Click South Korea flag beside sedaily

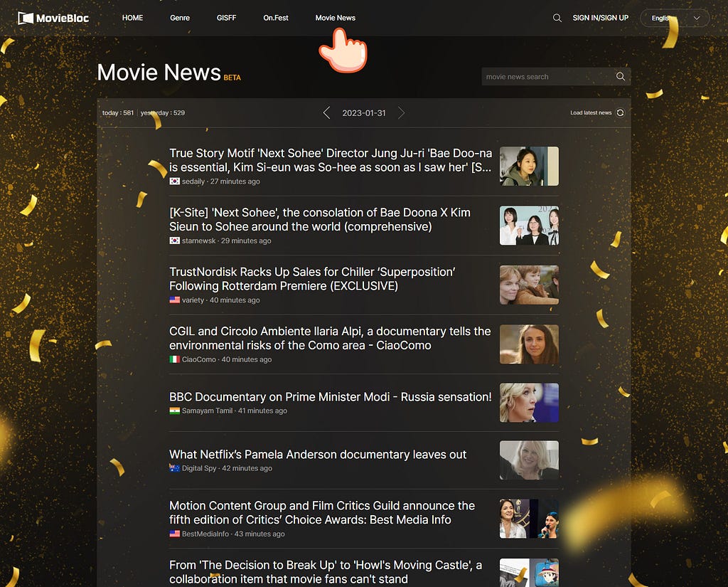point(175,181)
